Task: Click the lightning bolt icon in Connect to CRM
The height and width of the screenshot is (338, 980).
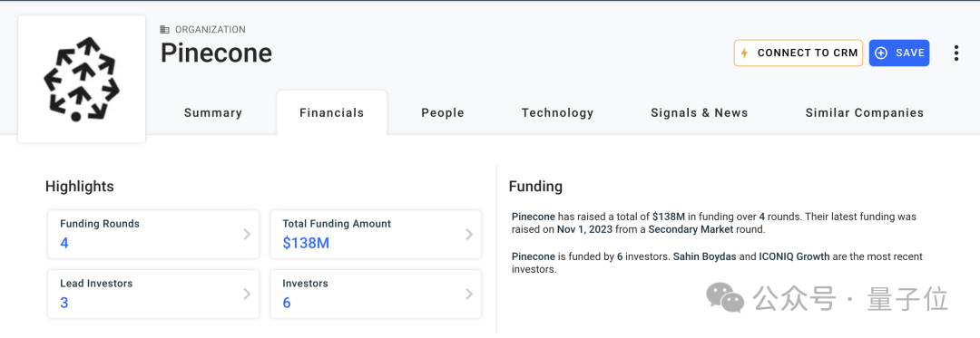Action: click(744, 53)
